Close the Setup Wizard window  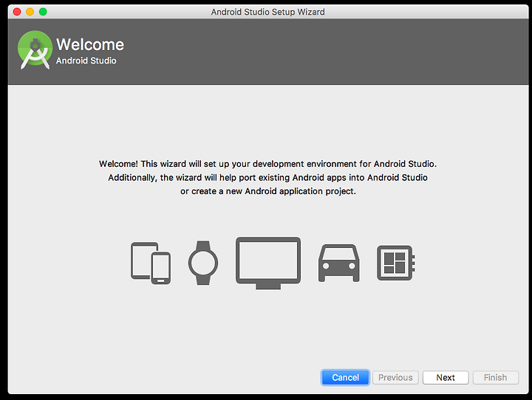coord(17,12)
